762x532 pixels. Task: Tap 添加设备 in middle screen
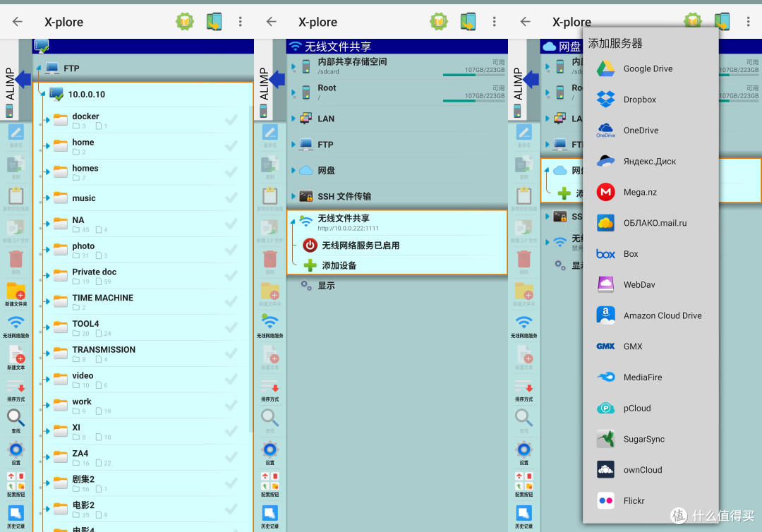coord(397,265)
